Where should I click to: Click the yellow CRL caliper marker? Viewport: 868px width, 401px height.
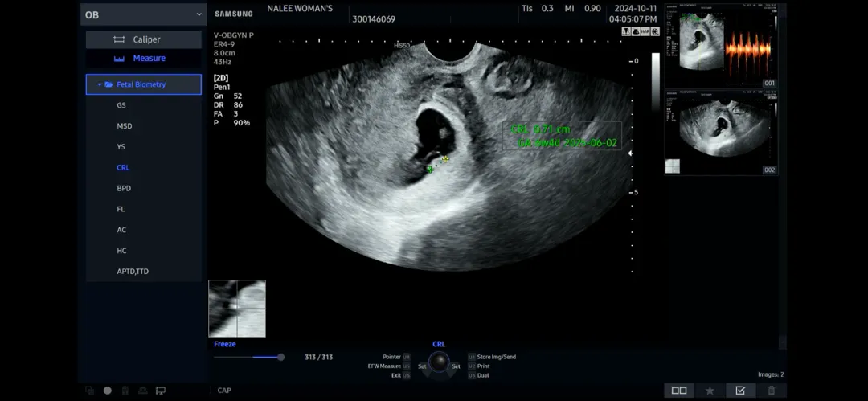click(445, 159)
